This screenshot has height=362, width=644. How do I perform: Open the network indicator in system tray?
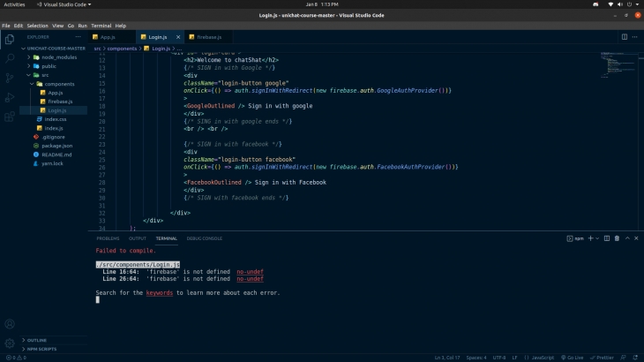[x=610, y=4]
